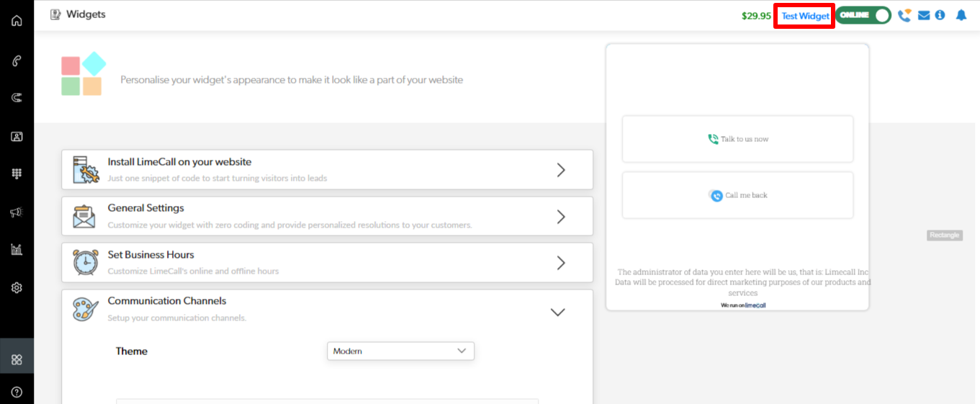Screen dimensions: 980x404
Task: Open the analytics chart icon in sidebar
Action: pyautogui.click(x=17, y=249)
